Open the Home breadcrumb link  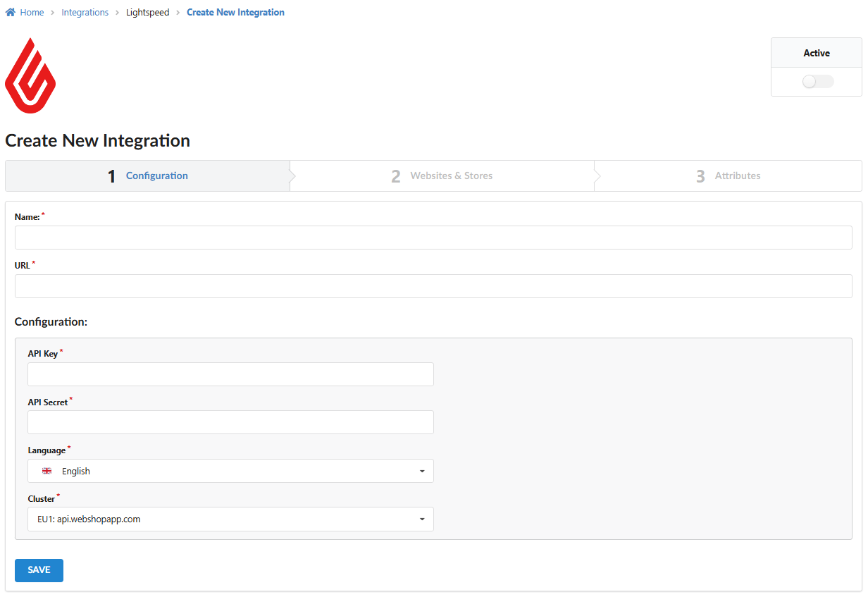point(32,13)
